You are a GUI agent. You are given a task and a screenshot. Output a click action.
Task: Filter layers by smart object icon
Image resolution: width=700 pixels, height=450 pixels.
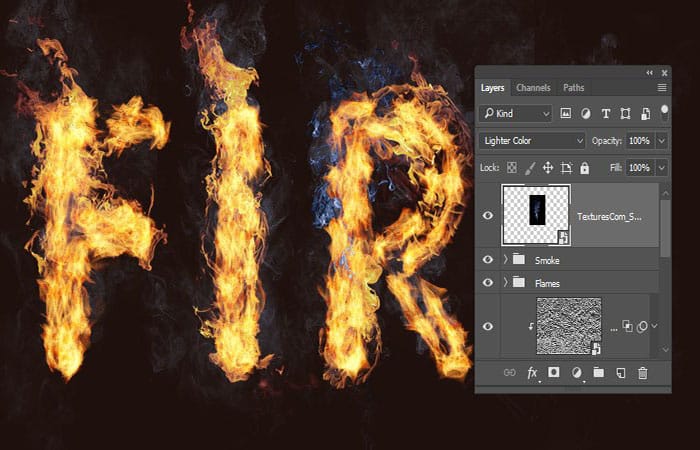click(x=645, y=113)
